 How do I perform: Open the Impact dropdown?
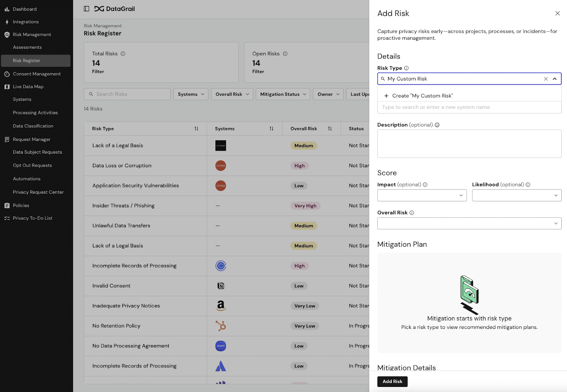click(x=422, y=195)
